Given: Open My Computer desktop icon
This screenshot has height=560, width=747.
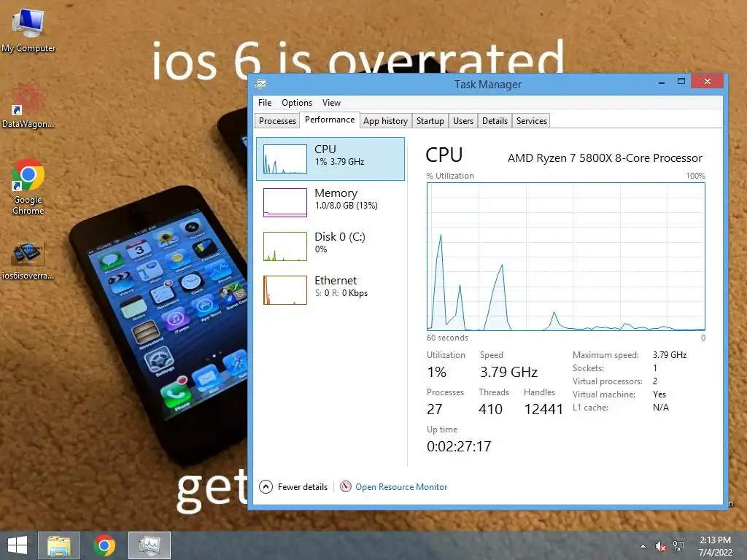Looking at the screenshot, I should coord(28,31).
